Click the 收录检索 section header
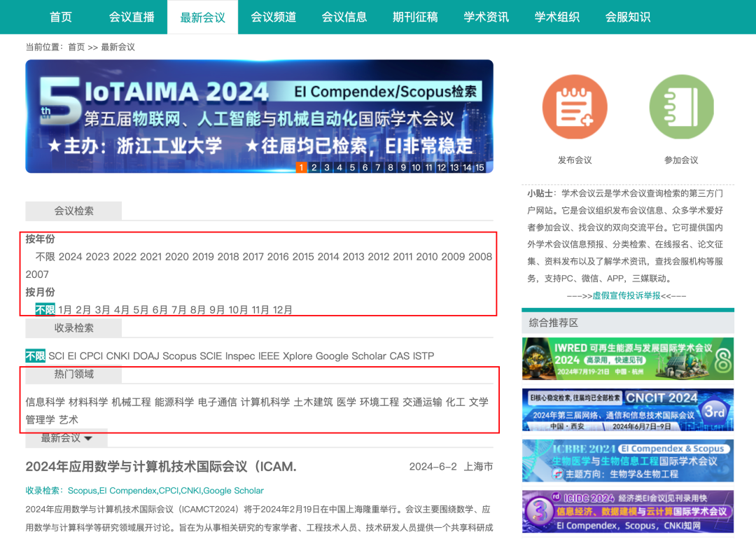The height and width of the screenshot is (539, 756). pyautogui.click(x=73, y=328)
